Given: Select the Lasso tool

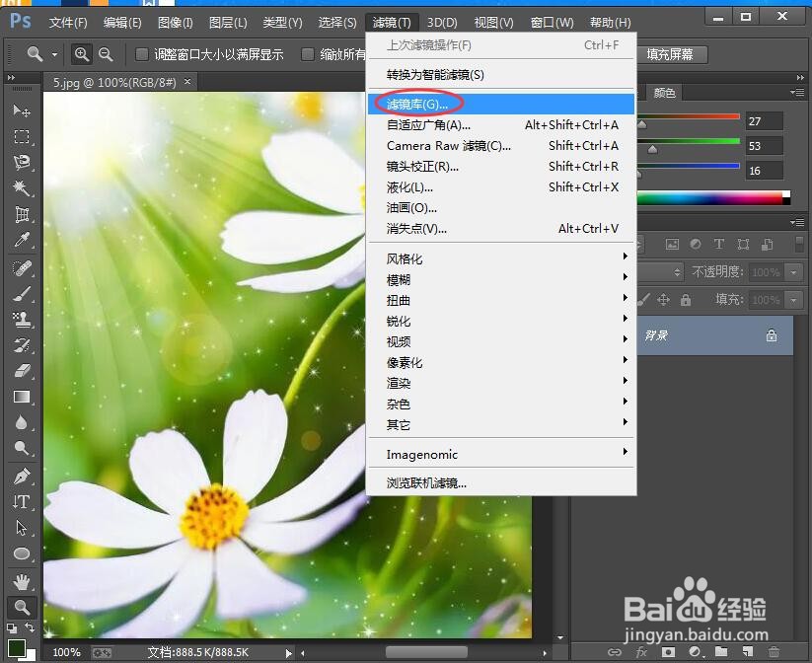Looking at the screenshot, I should tap(22, 162).
